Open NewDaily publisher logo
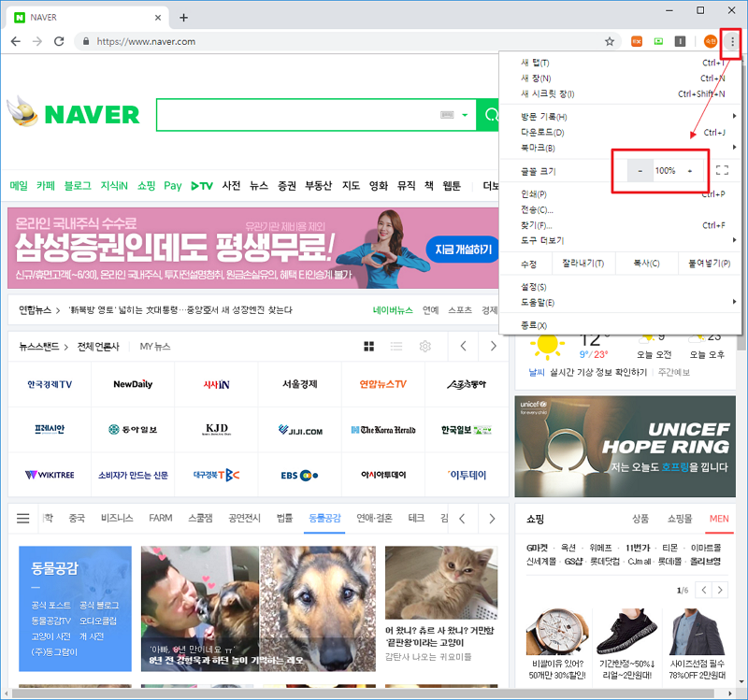This screenshot has width=748, height=700. [x=133, y=384]
